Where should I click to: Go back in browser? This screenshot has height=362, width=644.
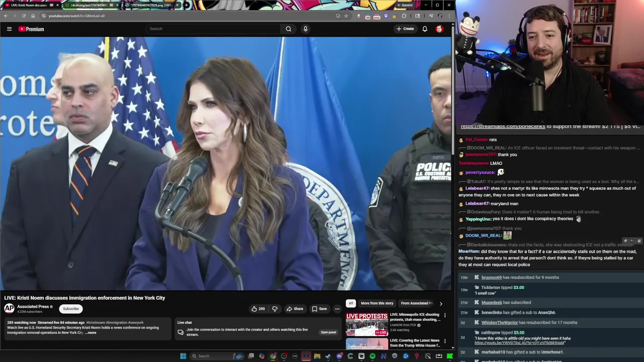pyautogui.click(x=6, y=16)
